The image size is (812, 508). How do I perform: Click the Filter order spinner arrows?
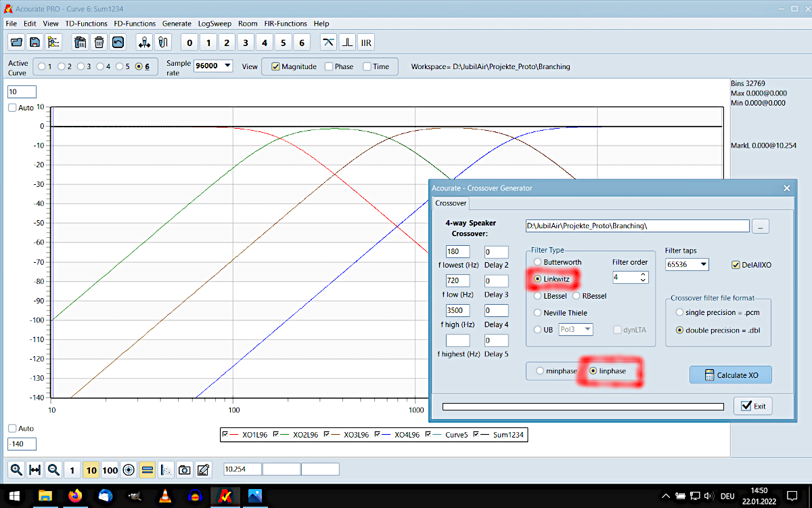pos(644,277)
